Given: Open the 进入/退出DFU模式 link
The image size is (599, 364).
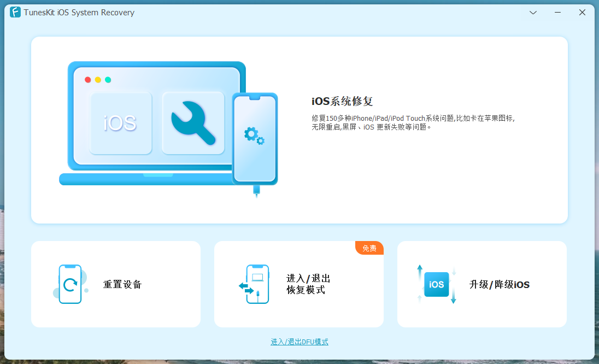Looking at the screenshot, I should pyautogui.click(x=299, y=342).
